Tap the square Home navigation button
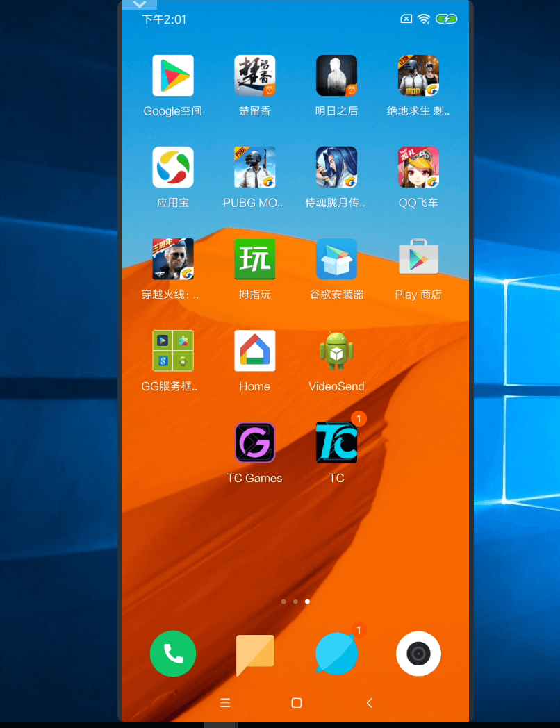The width and height of the screenshot is (560, 728). [296, 703]
